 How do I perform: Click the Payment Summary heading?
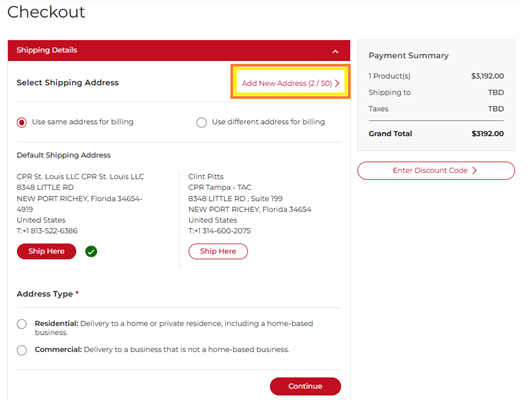click(x=408, y=56)
